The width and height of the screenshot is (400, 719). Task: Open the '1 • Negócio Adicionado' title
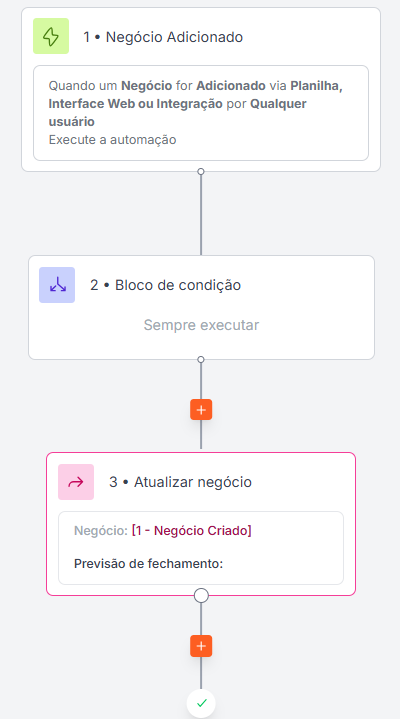(x=163, y=37)
